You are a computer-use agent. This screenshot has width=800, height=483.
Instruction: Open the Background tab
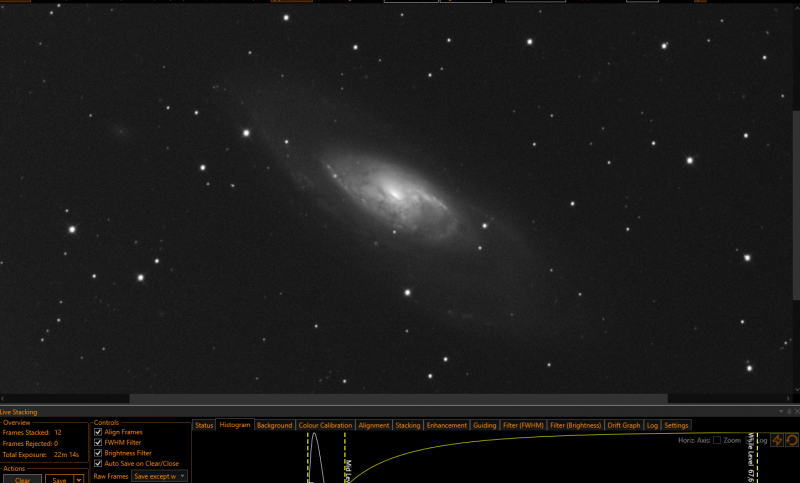[x=274, y=425]
